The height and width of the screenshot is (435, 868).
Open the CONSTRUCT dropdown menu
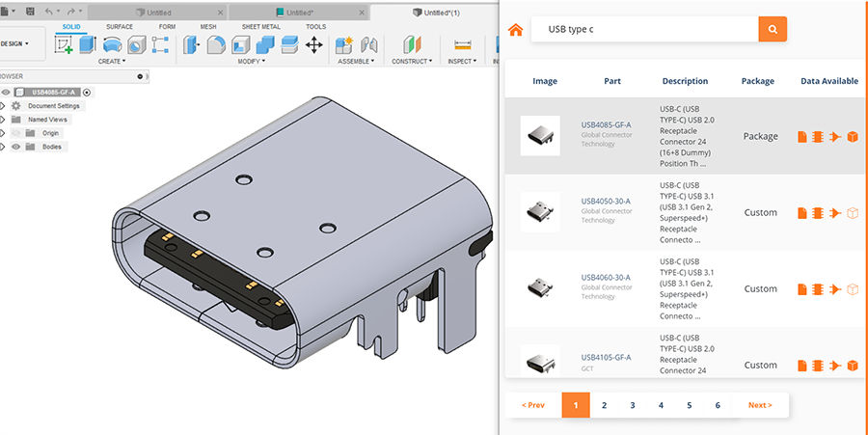[x=412, y=61]
